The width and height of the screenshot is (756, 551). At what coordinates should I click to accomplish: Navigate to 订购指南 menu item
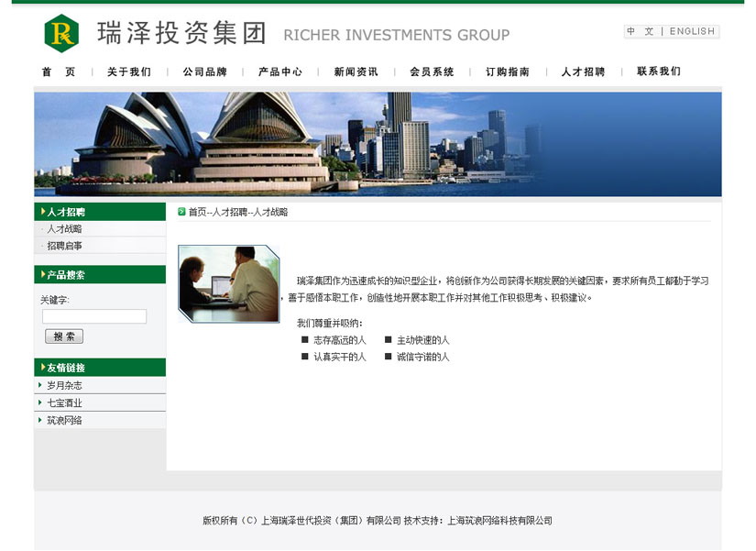tap(508, 72)
